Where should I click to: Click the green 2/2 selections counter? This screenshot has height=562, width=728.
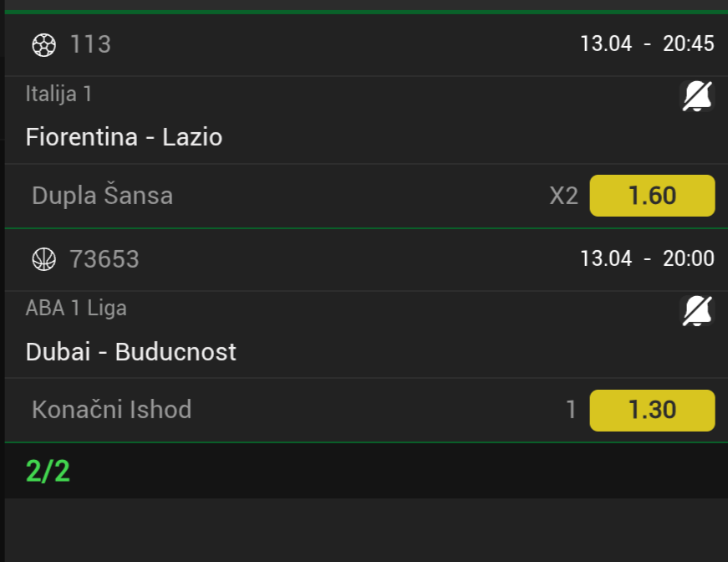coord(48,472)
